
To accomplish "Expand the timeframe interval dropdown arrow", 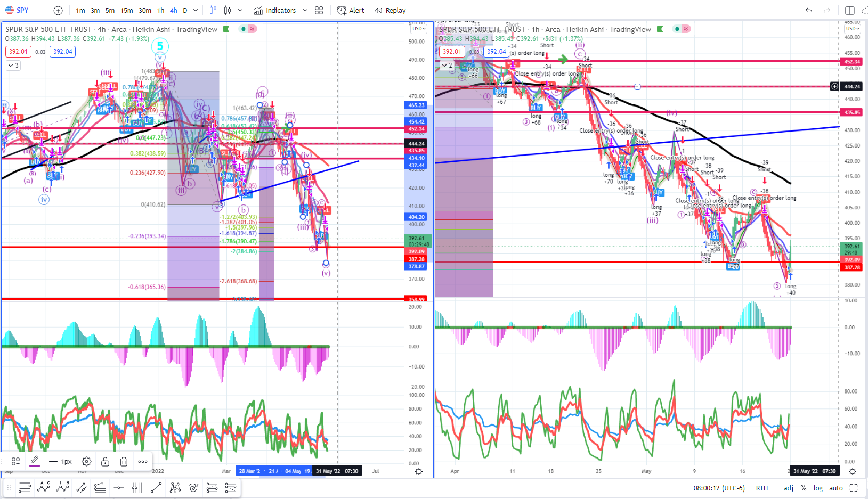I will click(x=196, y=11).
